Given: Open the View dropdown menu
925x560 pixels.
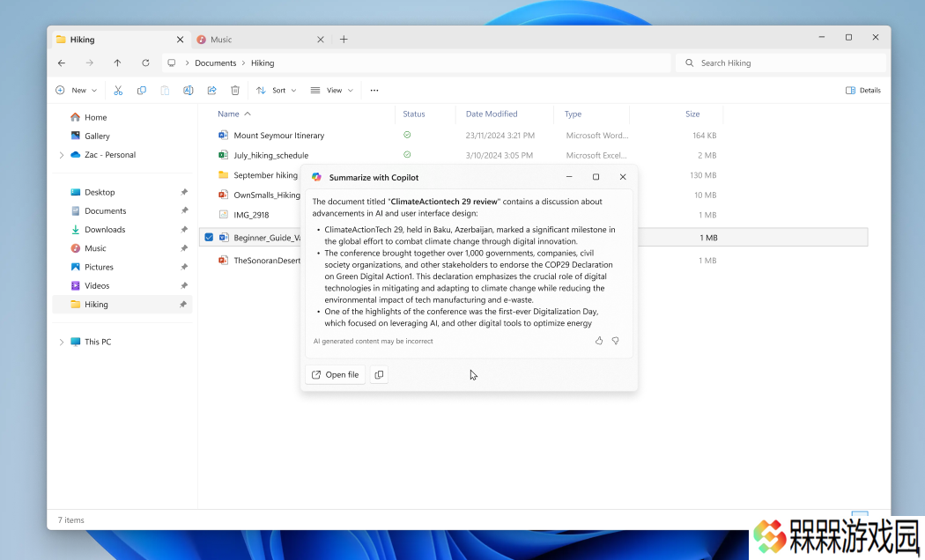Looking at the screenshot, I should (331, 90).
